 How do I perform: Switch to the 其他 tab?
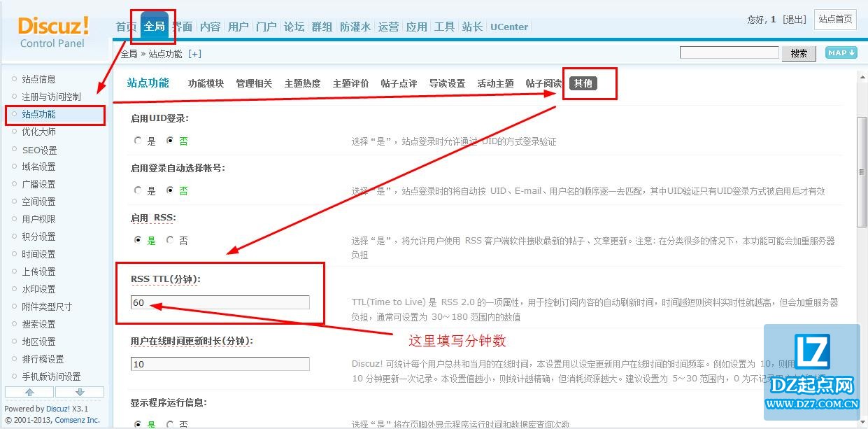(x=583, y=83)
